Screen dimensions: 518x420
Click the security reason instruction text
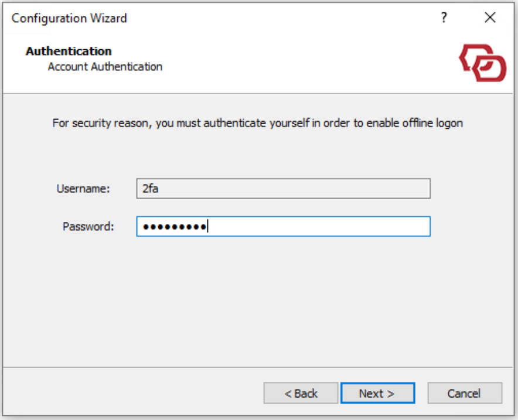pyautogui.click(x=257, y=124)
